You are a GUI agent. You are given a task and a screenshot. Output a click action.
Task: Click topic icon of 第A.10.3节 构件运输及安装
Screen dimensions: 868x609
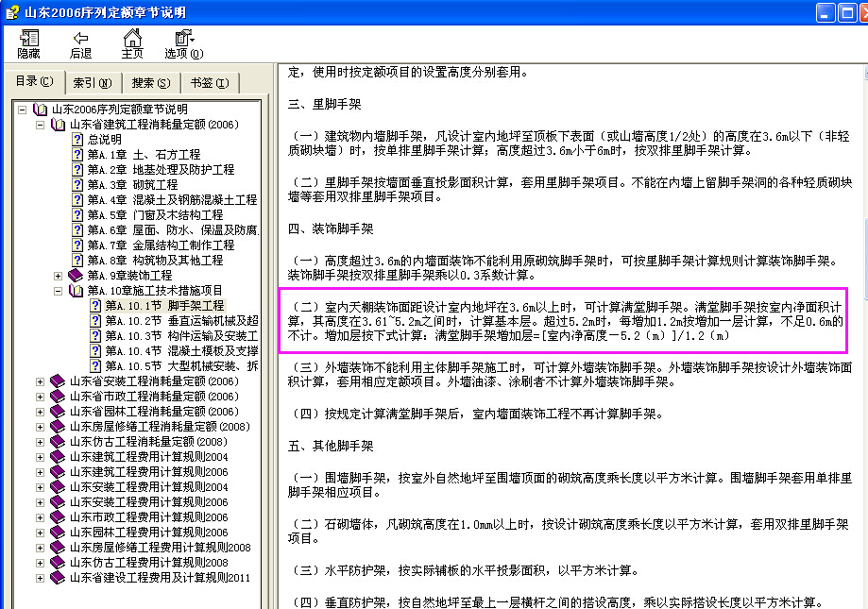point(95,336)
